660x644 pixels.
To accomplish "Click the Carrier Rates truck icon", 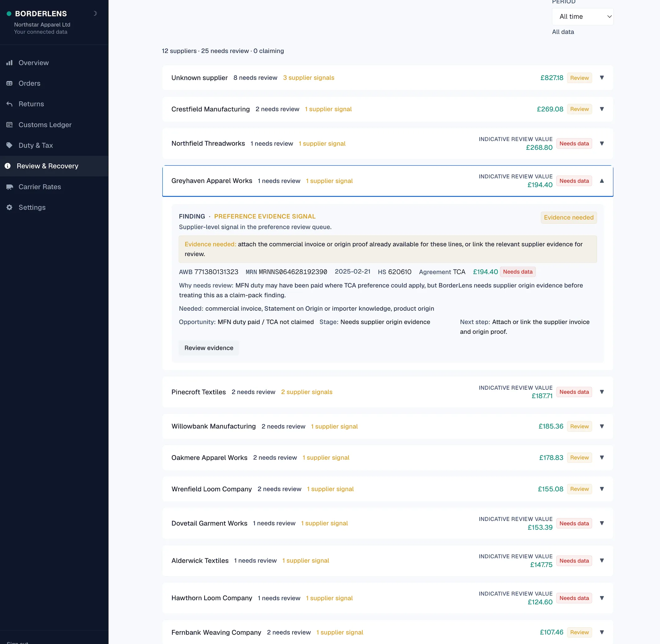I will click(10, 187).
